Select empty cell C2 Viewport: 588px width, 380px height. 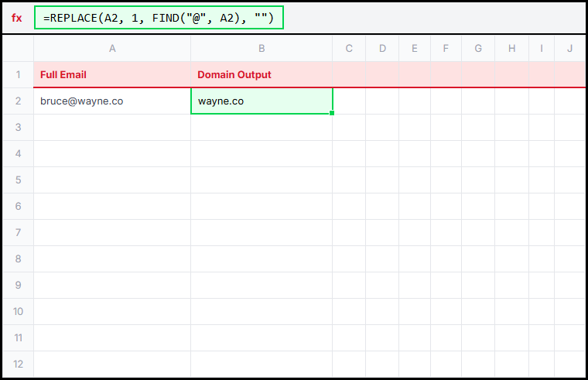pyautogui.click(x=349, y=101)
